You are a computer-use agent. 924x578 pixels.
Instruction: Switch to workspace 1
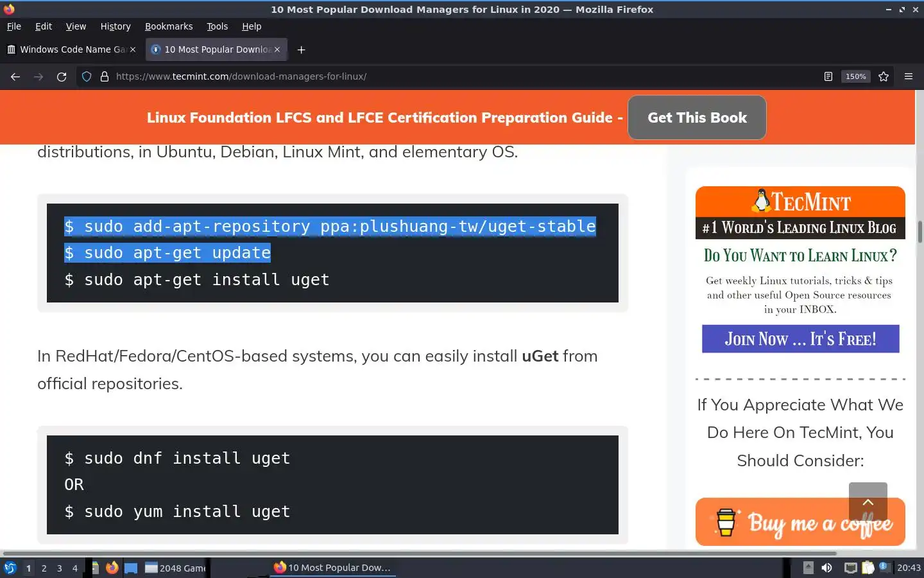pos(28,568)
